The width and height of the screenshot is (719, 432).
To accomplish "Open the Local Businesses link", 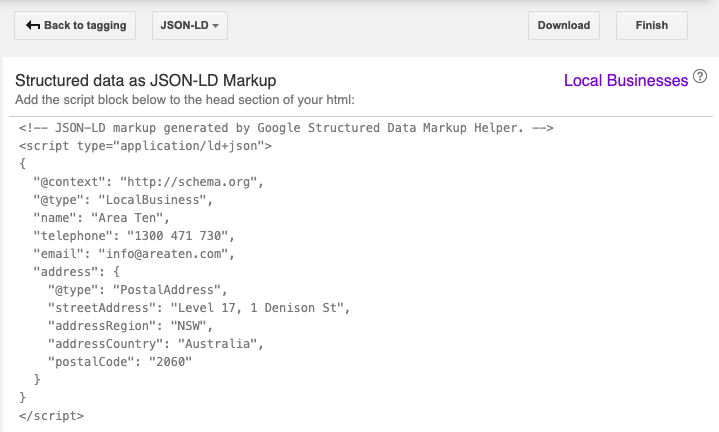I will pos(625,80).
